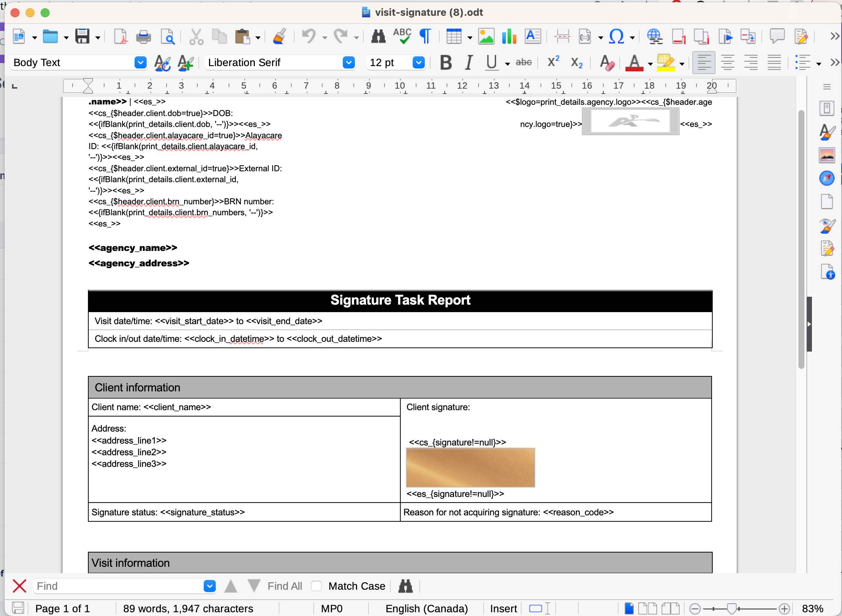Insert special character Omega icon
842x616 pixels.
(616, 36)
